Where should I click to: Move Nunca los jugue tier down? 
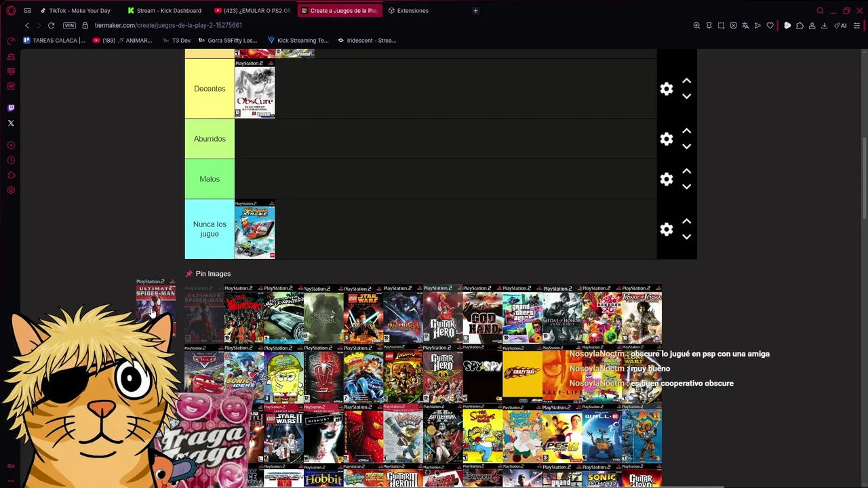coord(686,237)
